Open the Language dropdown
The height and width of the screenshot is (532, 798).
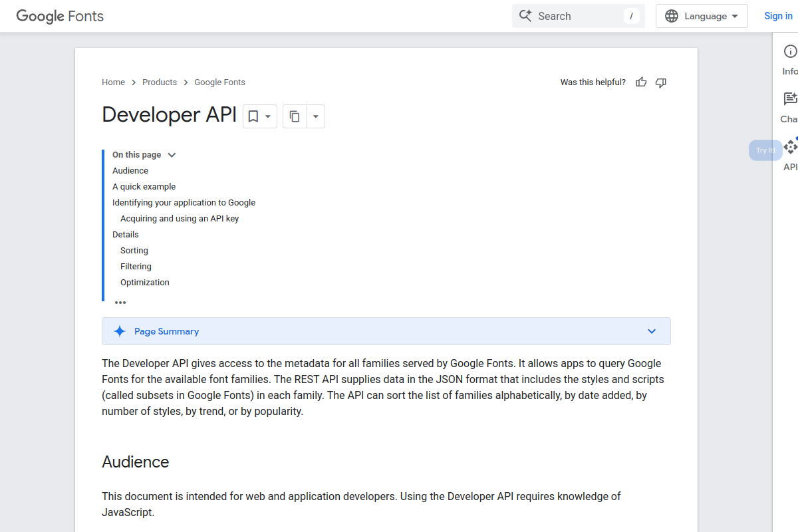click(702, 16)
